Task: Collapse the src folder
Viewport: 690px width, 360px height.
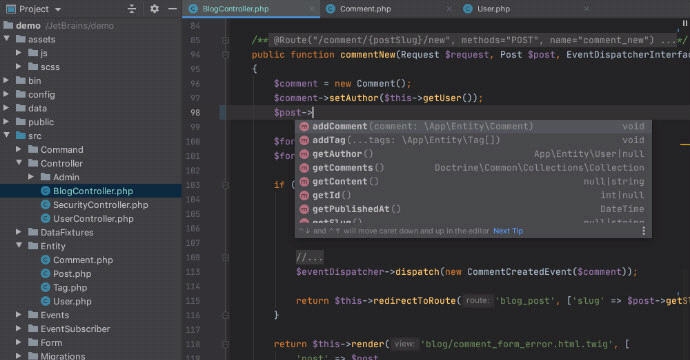Action: pyautogui.click(x=6, y=136)
